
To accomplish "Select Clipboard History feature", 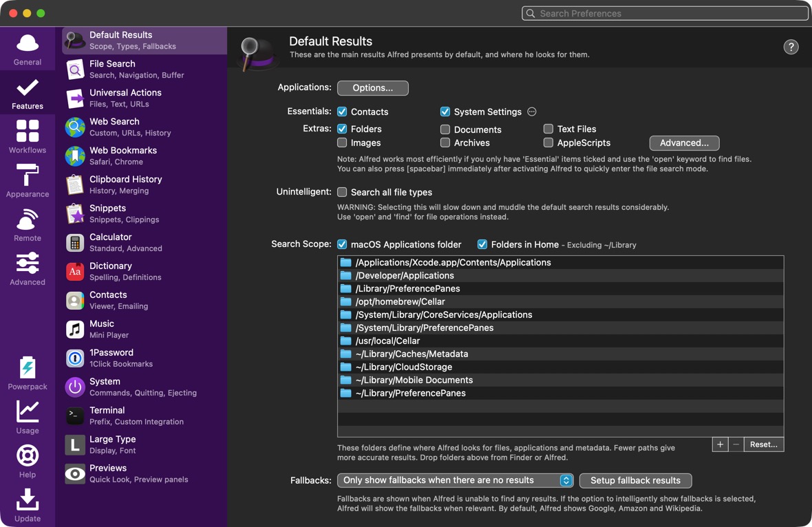I will 145,185.
